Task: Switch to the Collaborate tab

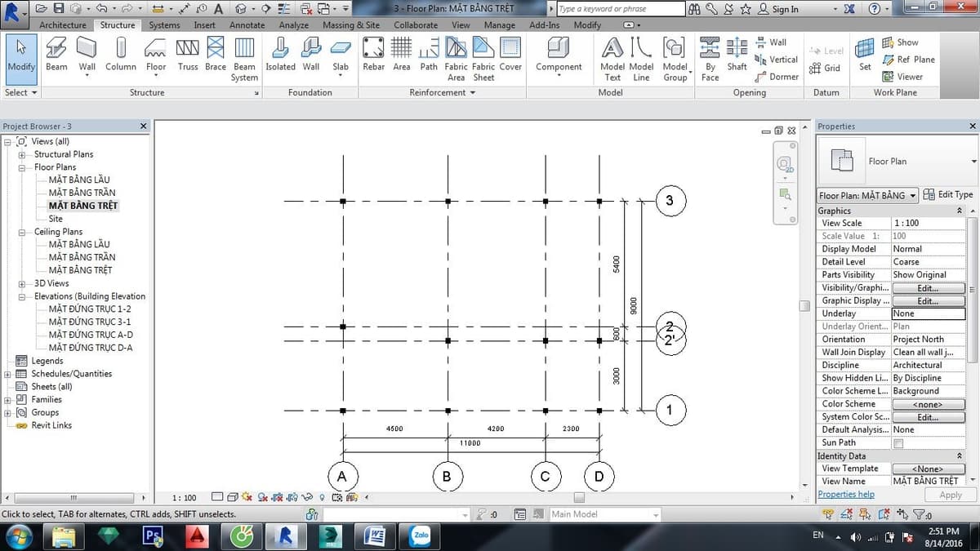Action: tap(416, 25)
